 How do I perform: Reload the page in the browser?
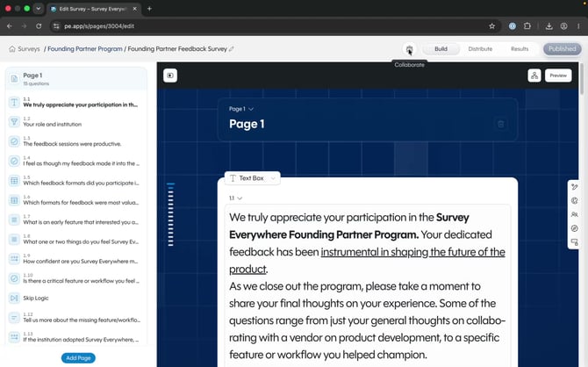tap(39, 25)
